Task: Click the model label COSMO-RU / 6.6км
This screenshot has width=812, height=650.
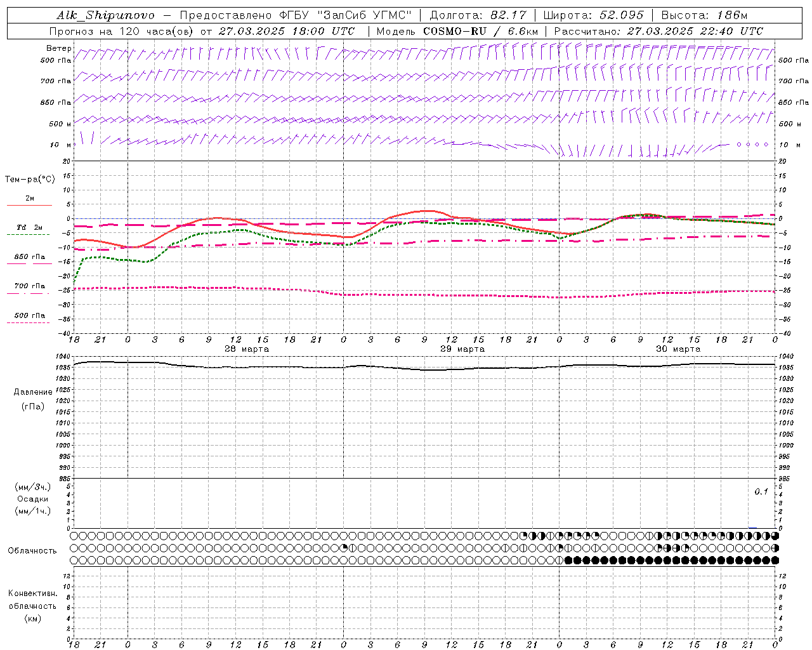Action: pyautogui.click(x=480, y=31)
